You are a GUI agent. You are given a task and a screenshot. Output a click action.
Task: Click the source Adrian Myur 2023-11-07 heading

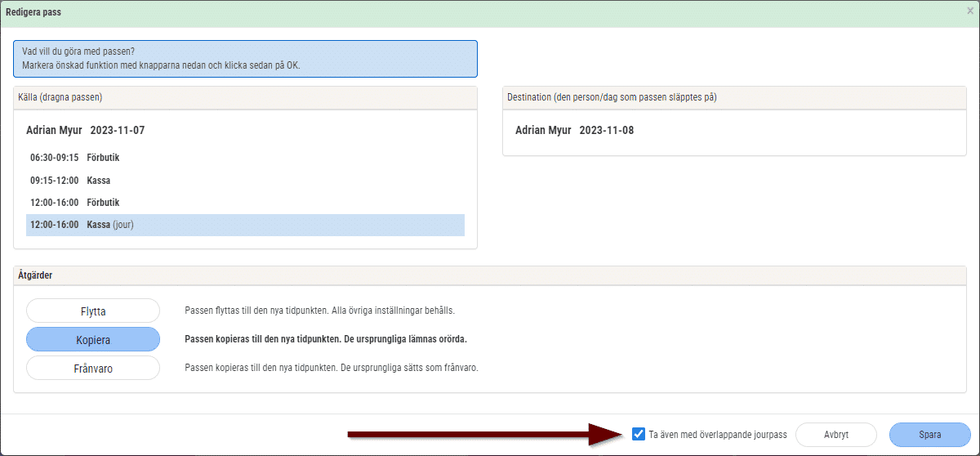(85, 130)
